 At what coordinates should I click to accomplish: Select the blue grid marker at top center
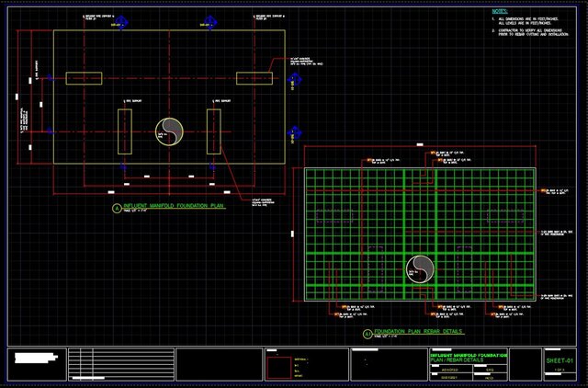[x=209, y=20]
